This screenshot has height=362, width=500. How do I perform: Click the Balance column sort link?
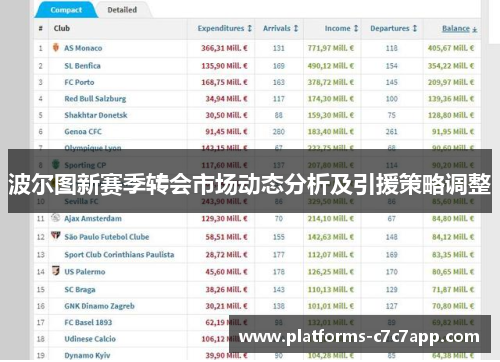(459, 29)
